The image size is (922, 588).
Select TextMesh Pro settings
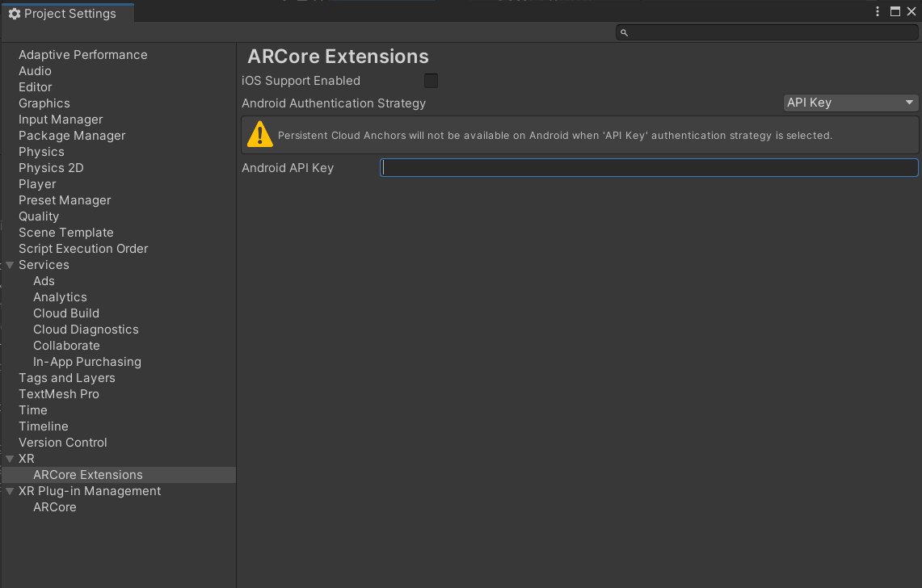tap(59, 394)
